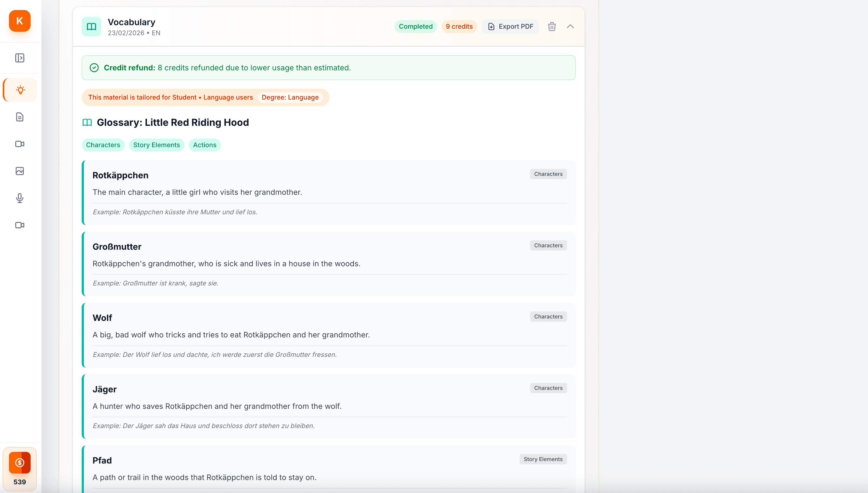
Task: Toggle the Characters filter chip
Action: (103, 145)
